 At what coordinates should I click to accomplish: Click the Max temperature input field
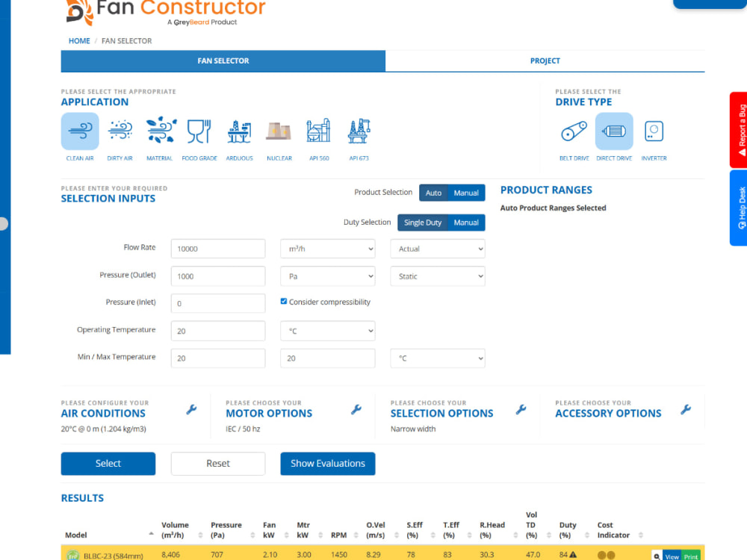click(x=328, y=358)
